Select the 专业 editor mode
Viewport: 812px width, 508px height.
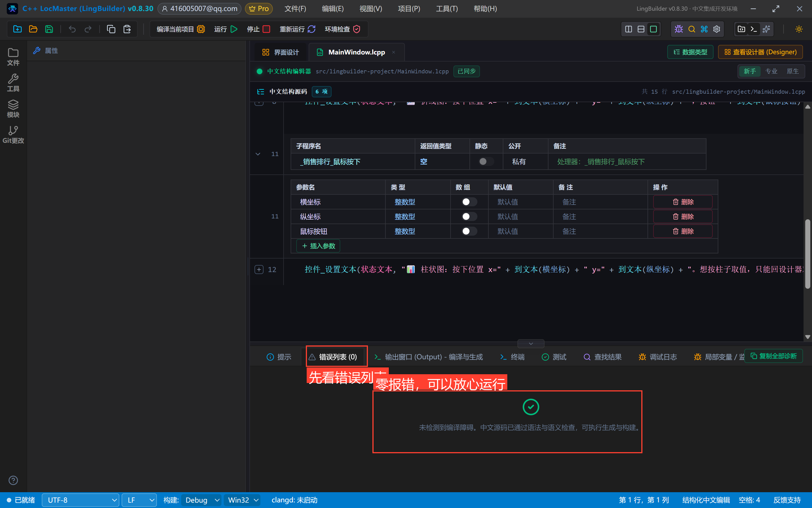[x=771, y=71]
